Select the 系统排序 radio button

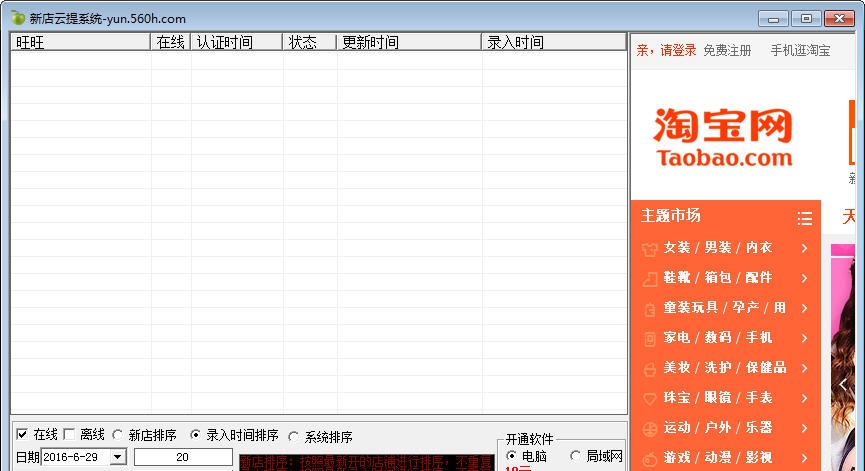(x=293, y=437)
